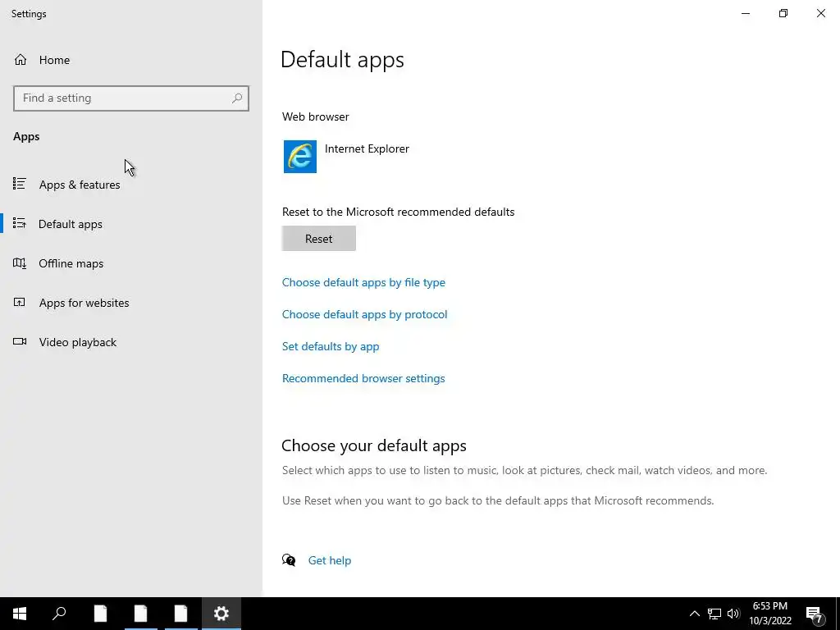Click the third document icon on taskbar

[181, 614]
